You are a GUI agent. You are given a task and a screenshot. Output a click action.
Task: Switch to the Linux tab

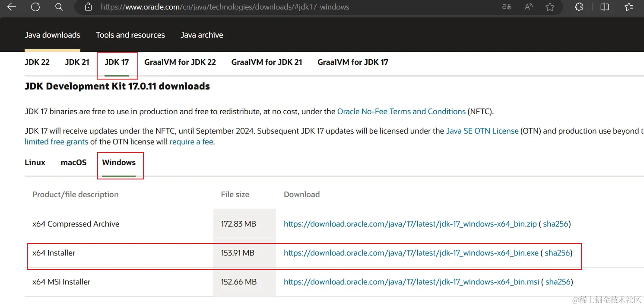[35, 163]
